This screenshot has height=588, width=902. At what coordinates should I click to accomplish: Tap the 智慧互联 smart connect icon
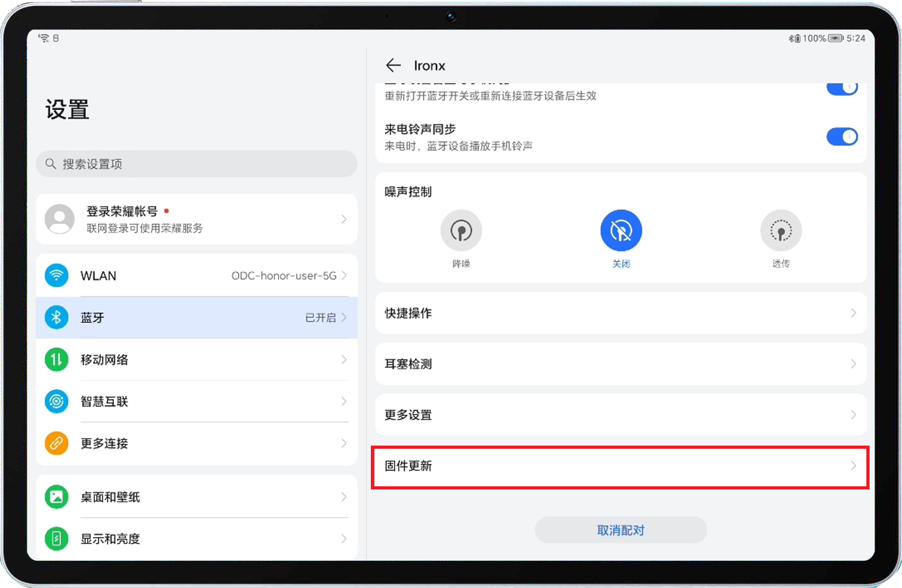57,401
